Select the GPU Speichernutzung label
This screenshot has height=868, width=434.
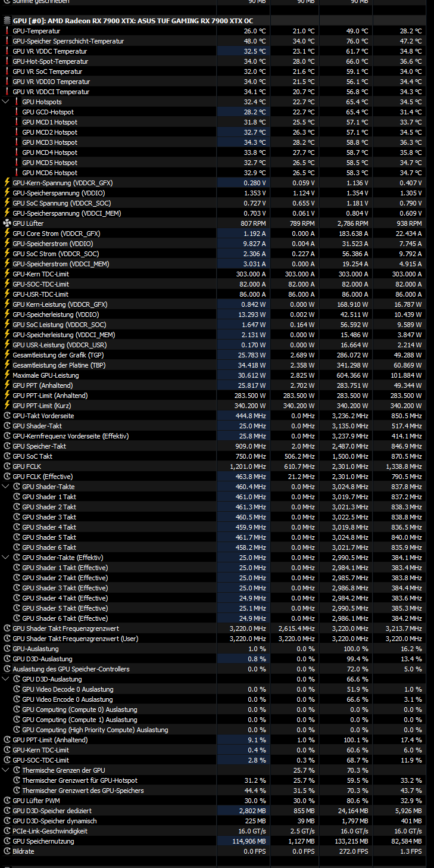tap(43, 841)
